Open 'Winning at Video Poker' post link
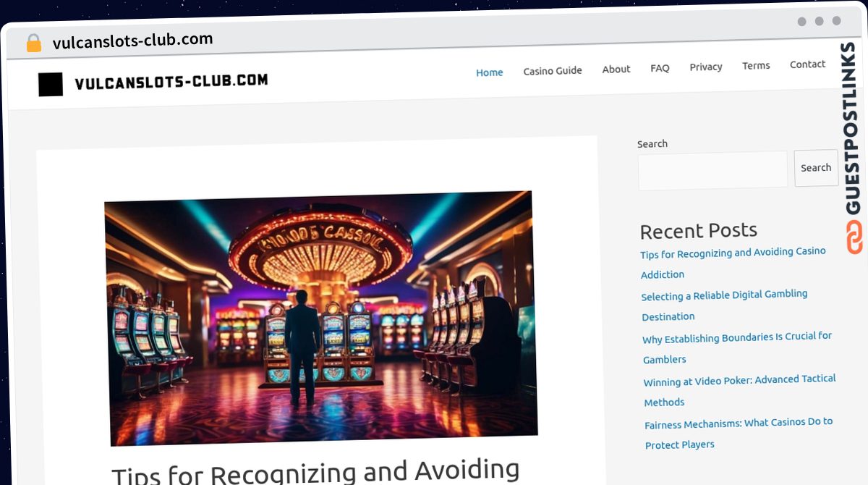The image size is (868, 485). [740, 390]
